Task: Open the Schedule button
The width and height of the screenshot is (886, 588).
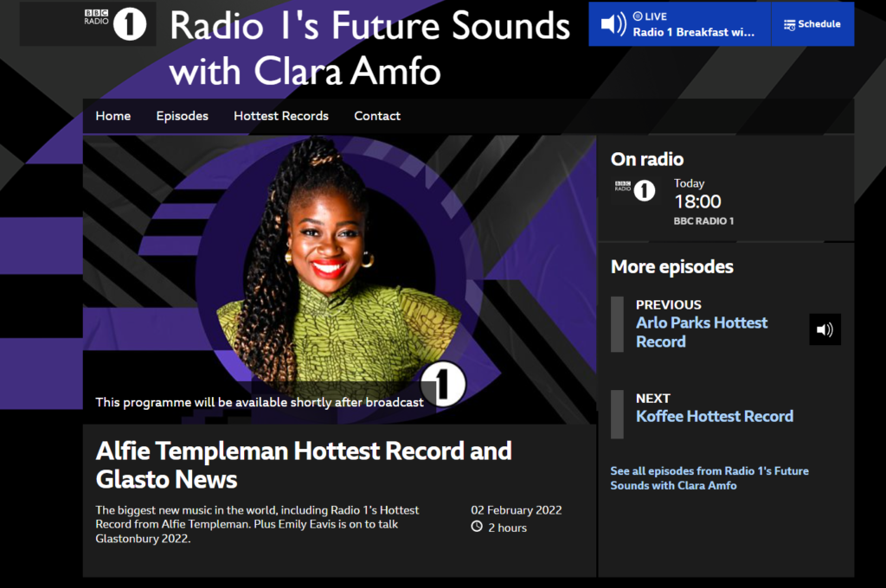Action: 812,24
